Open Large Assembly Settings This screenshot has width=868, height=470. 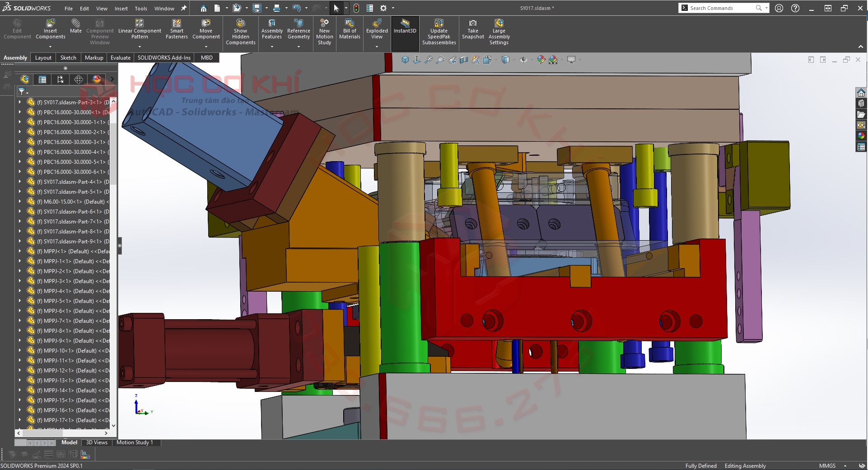tap(499, 32)
